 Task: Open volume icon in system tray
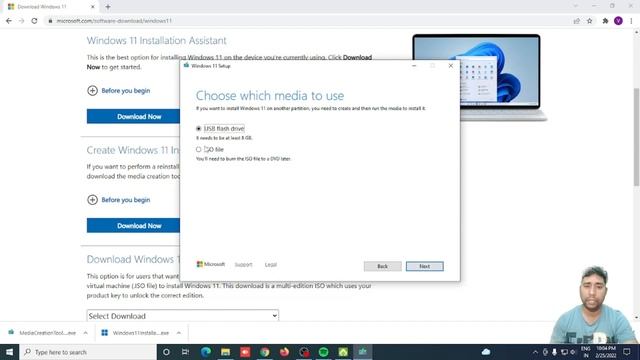(573, 352)
